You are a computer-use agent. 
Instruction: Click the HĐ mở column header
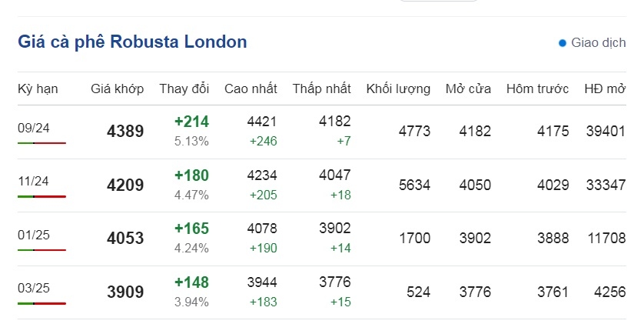605,89
